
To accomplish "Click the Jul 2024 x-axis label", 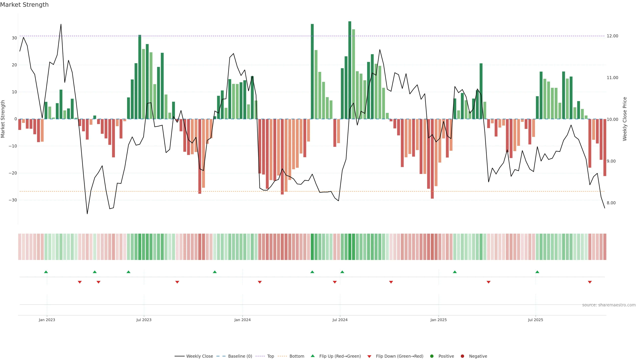I will 340,320.
